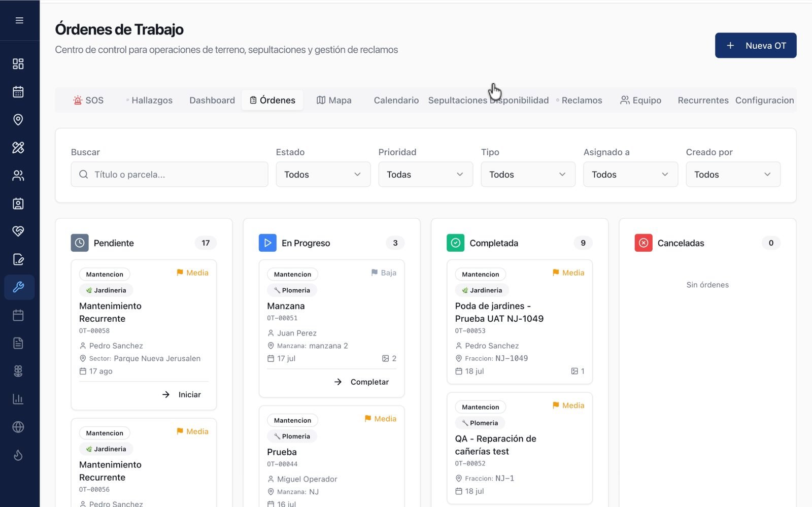Open the flower icon in sidebar
This screenshot has height=507, width=812.
[18, 371]
